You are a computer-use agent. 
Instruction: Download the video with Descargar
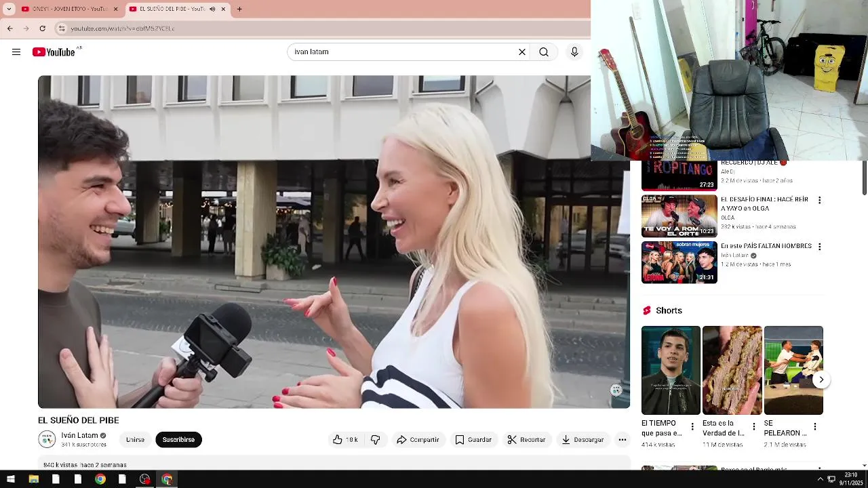click(583, 440)
